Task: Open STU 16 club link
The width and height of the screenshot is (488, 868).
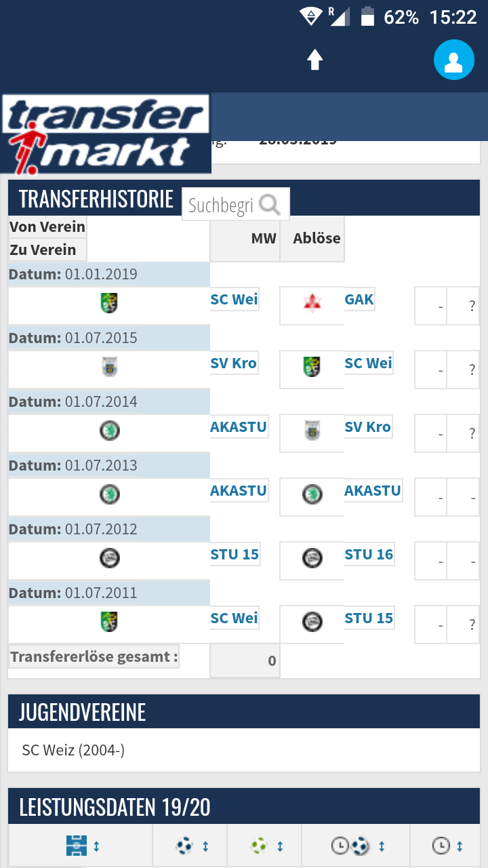Action: [369, 554]
